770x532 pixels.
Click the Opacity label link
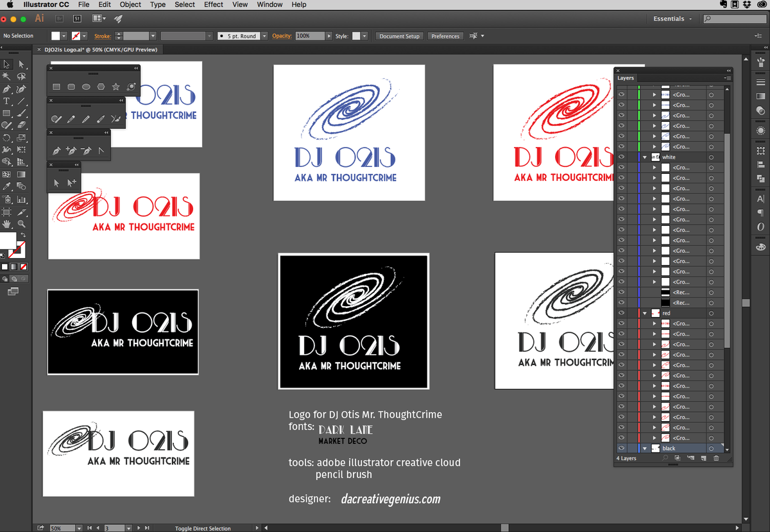[282, 36]
